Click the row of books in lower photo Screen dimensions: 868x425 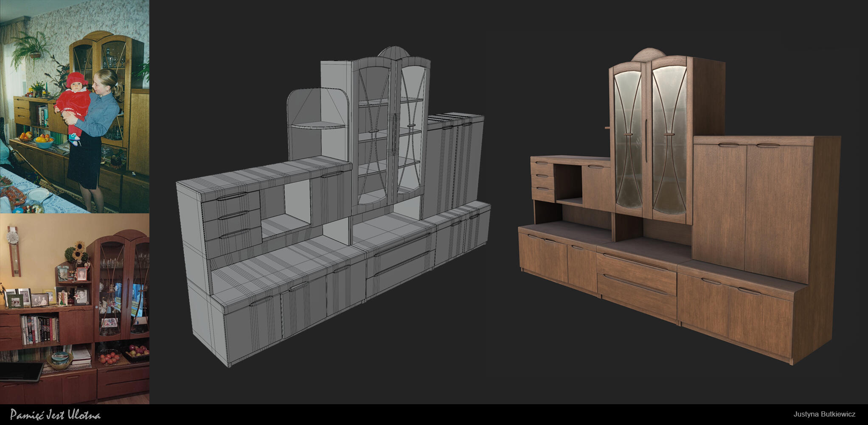(40, 329)
